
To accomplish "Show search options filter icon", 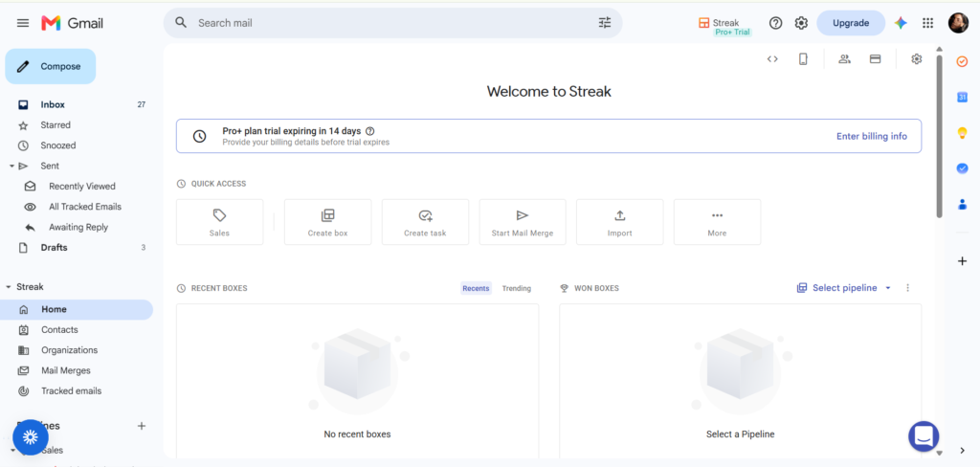I will 605,23.
